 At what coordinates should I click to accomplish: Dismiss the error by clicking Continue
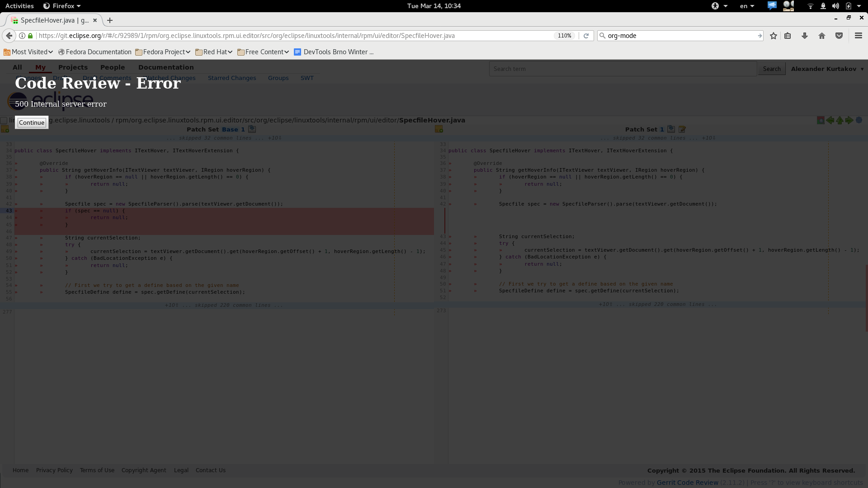click(x=32, y=122)
